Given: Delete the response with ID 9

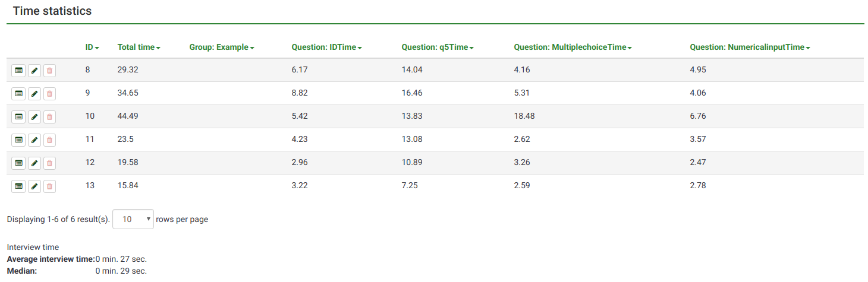Looking at the screenshot, I should (x=50, y=93).
